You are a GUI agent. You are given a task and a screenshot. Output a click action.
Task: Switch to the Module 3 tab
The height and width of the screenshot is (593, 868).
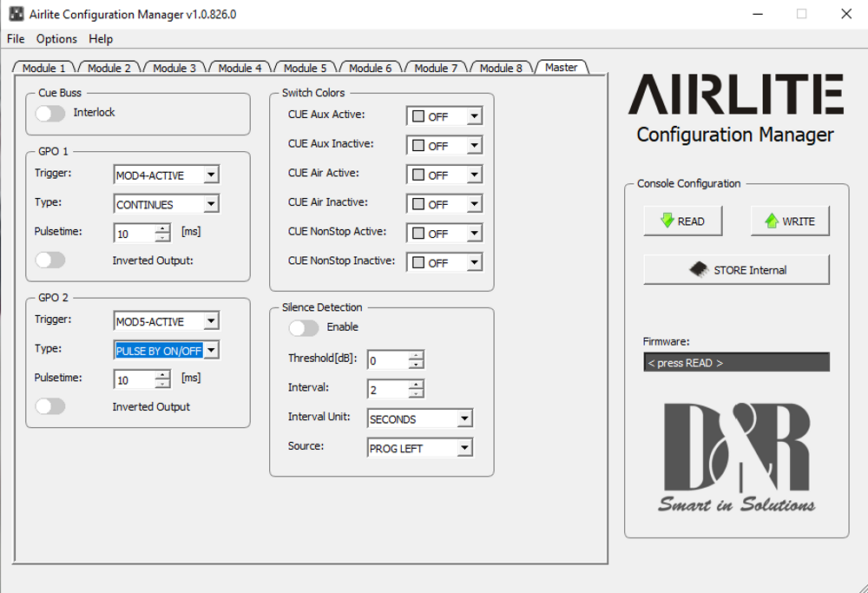tap(174, 68)
